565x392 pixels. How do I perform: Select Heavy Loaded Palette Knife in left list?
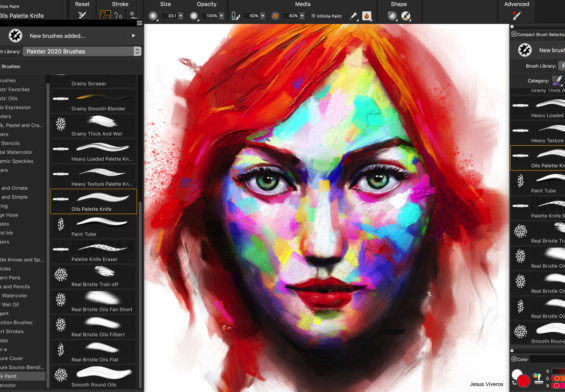pyautogui.click(x=93, y=151)
